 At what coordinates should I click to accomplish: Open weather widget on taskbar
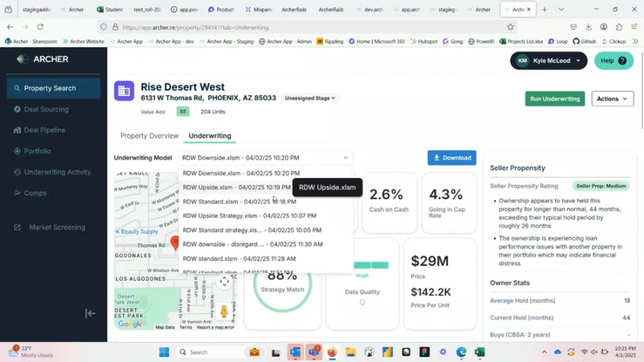coord(31,352)
